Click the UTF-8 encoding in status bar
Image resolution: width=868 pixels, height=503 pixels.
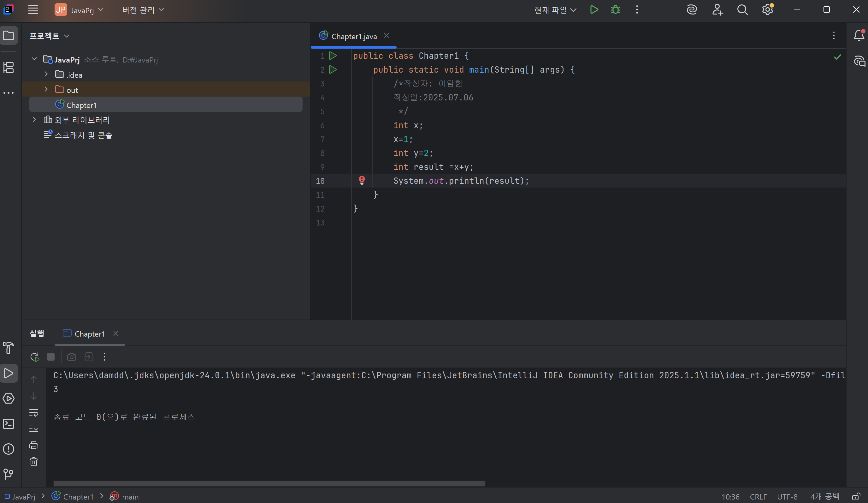[x=787, y=497]
